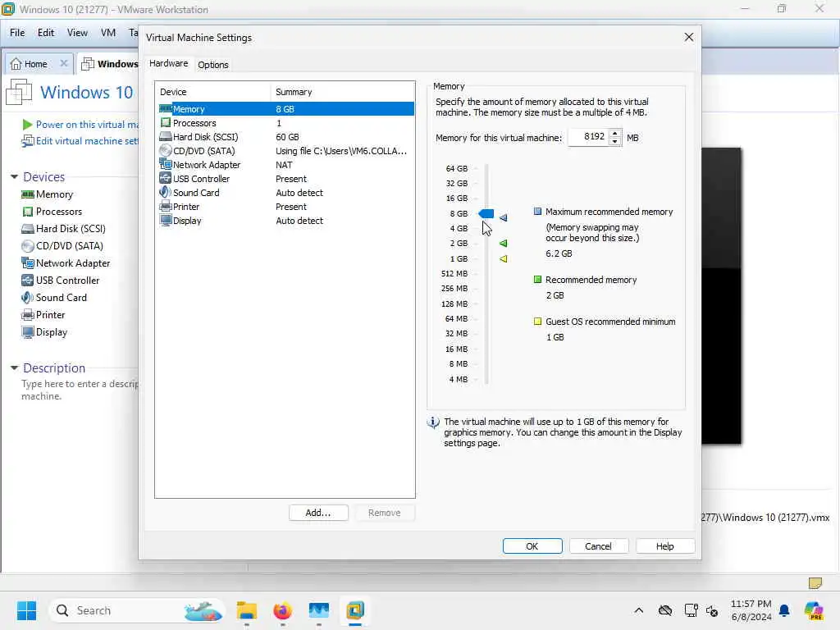Open Display in main window Devices panel

pyautogui.click(x=44, y=332)
